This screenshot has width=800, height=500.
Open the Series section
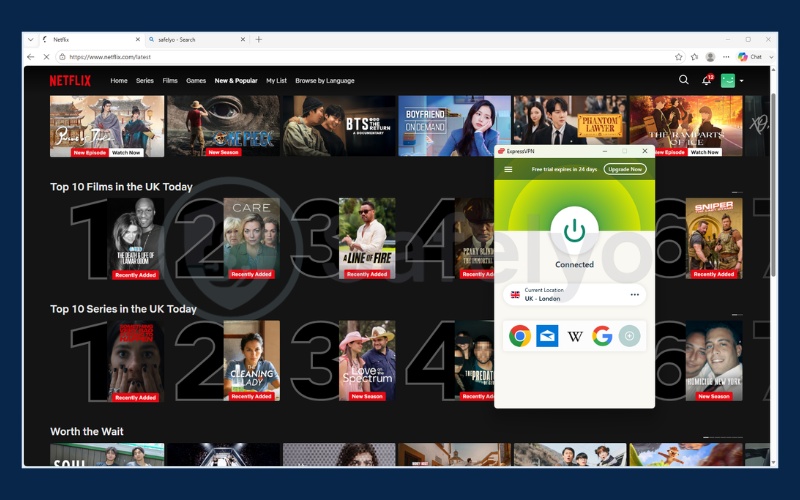145,81
